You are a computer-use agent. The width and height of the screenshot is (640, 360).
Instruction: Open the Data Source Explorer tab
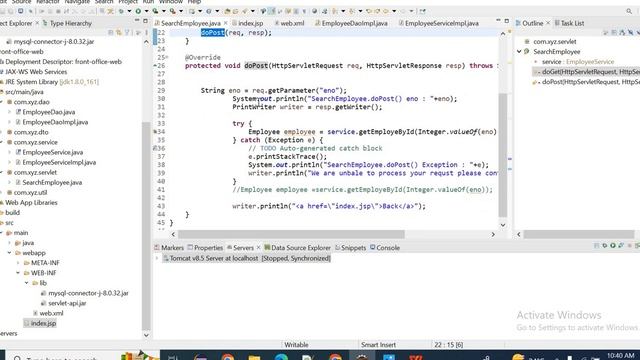point(301,248)
